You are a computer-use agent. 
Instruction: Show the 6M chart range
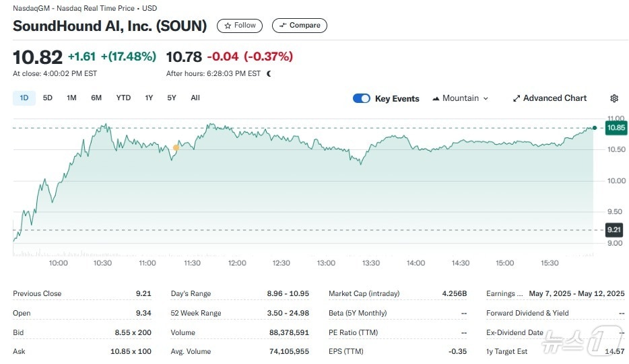(96, 98)
